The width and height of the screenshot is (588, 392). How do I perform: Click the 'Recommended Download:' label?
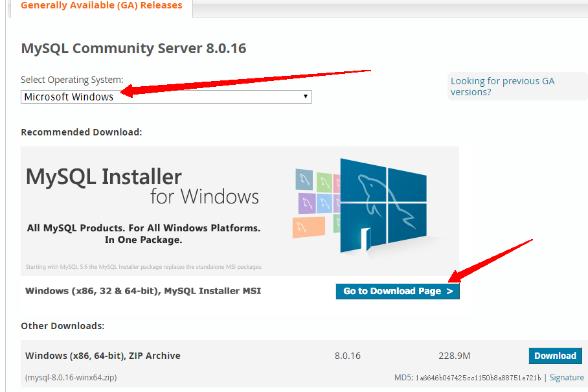[x=82, y=132]
